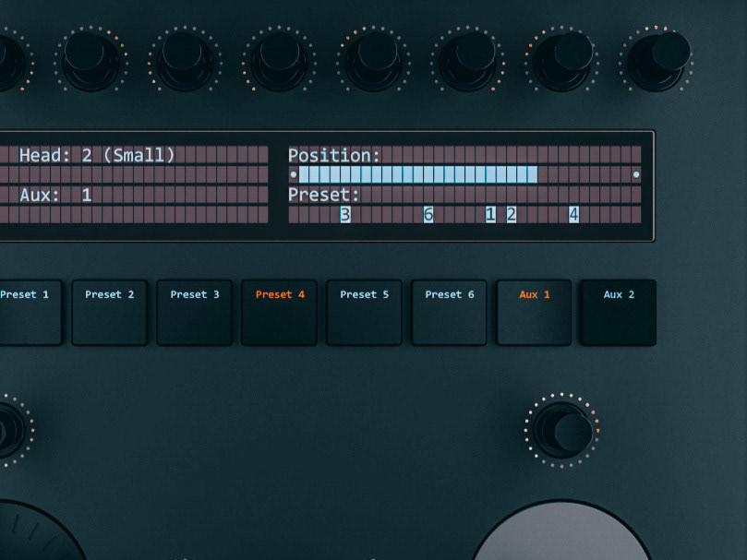Select marker 1 on the Preset timeline
Image resolution: width=747 pixels, height=560 pixels.
(489, 214)
